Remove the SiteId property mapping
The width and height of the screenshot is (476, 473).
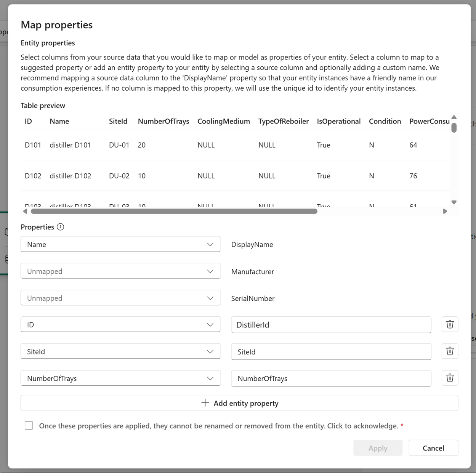point(450,351)
